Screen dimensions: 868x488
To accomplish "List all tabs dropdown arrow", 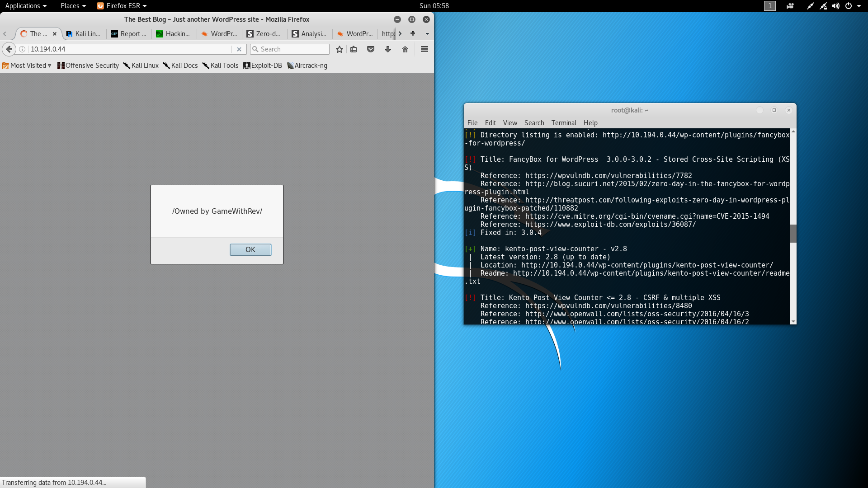I will pos(427,33).
